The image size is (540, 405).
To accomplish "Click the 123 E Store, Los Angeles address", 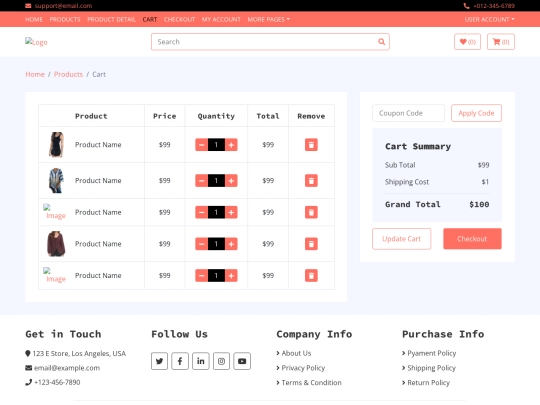I will 79,354.
